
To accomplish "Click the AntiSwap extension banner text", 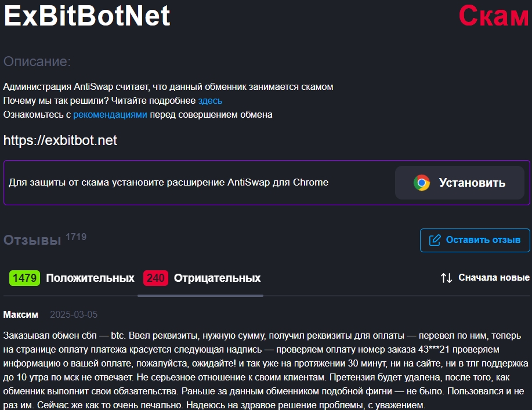I will (x=168, y=183).
